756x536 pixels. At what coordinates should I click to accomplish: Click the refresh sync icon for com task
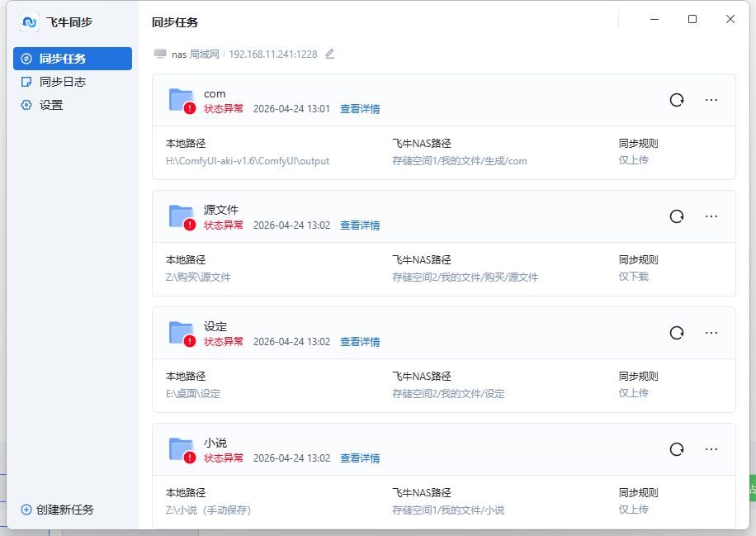click(677, 100)
